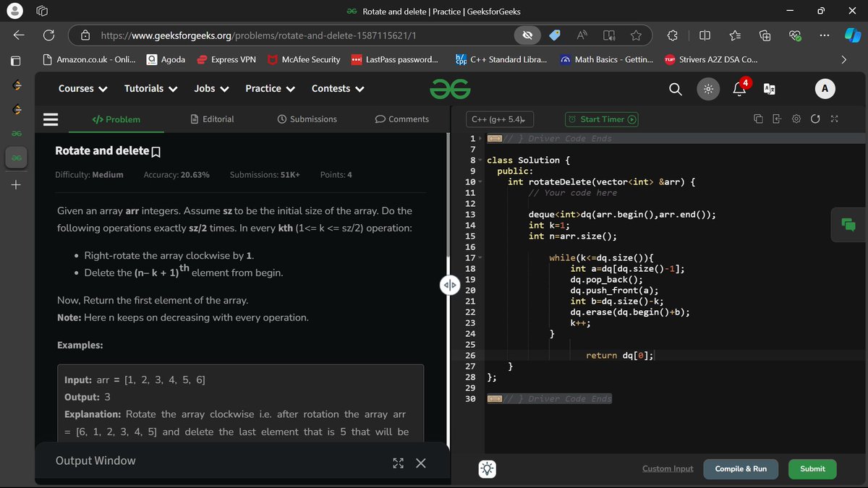Open the vertical tabs pane icon

click(x=17, y=60)
